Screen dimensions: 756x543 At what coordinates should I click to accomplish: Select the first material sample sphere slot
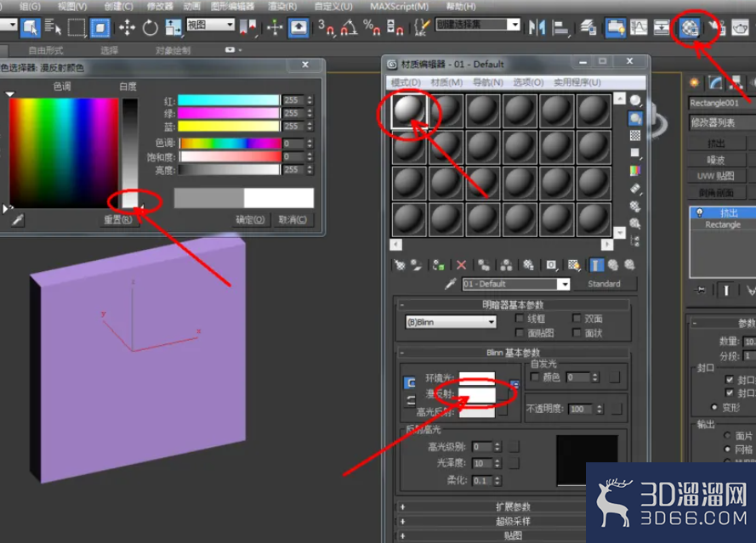click(x=409, y=110)
